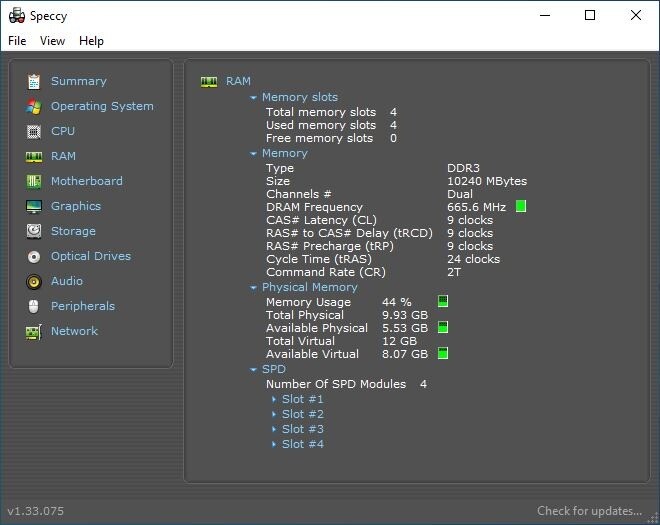The image size is (660, 525).
Task: Open the Network section
Action: [x=75, y=331]
